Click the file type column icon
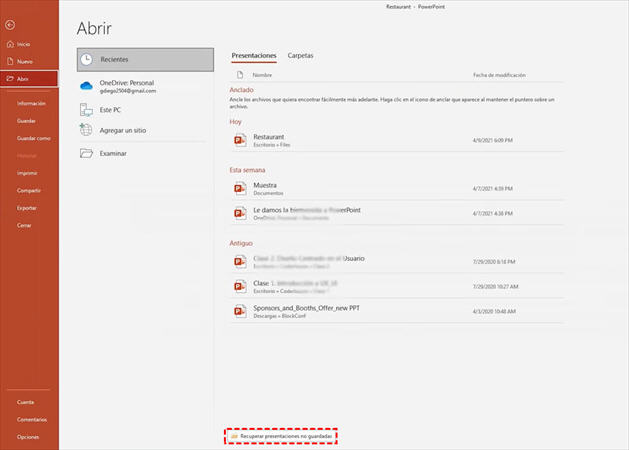 click(x=240, y=75)
